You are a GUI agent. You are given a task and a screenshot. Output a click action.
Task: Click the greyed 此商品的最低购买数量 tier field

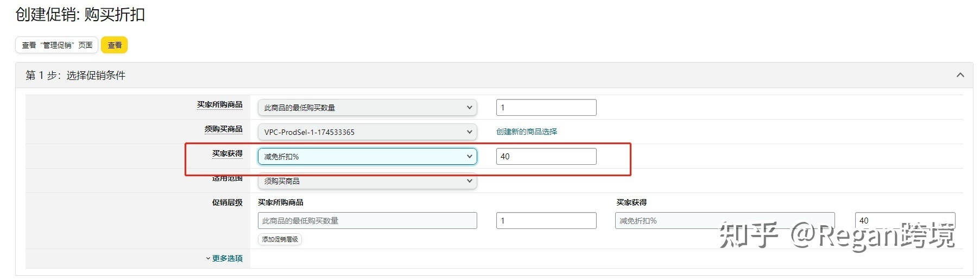tap(368, 221)
